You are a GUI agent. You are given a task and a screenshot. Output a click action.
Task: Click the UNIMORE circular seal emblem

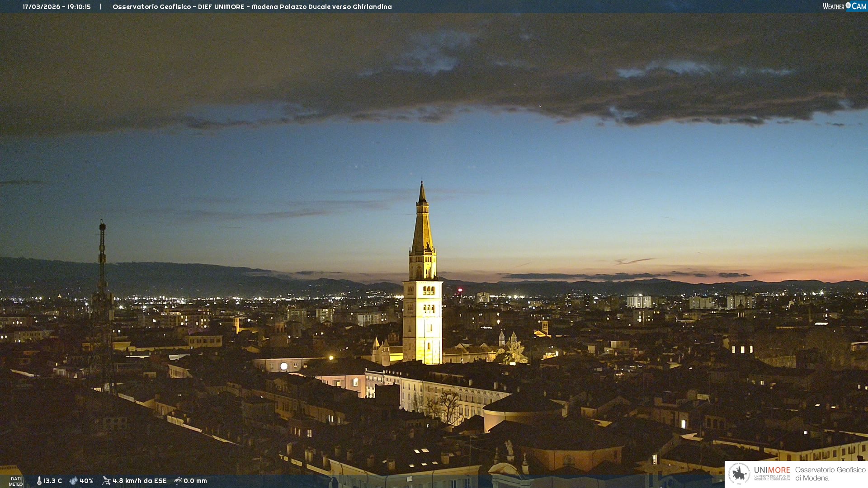739,474
